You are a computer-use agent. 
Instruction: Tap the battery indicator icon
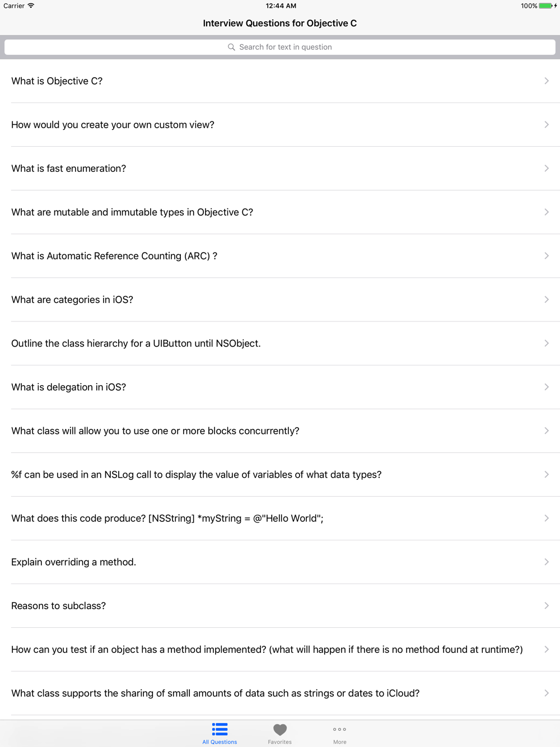coord(546,6)
